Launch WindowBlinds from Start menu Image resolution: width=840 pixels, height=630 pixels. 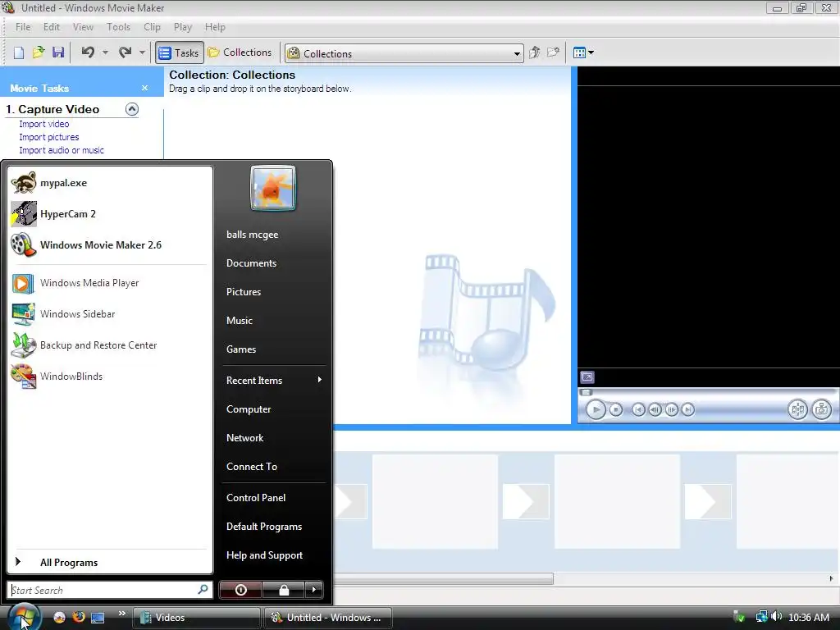point(109,376)
